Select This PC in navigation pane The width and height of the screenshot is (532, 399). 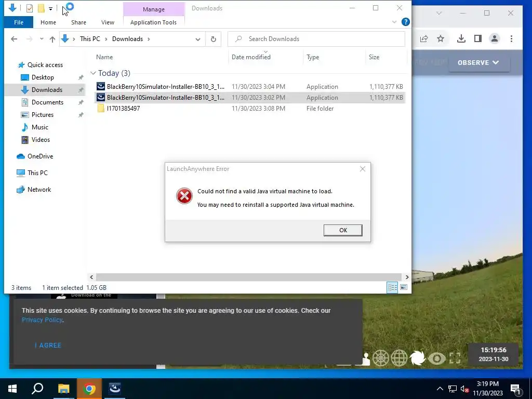tap(37, 173)
